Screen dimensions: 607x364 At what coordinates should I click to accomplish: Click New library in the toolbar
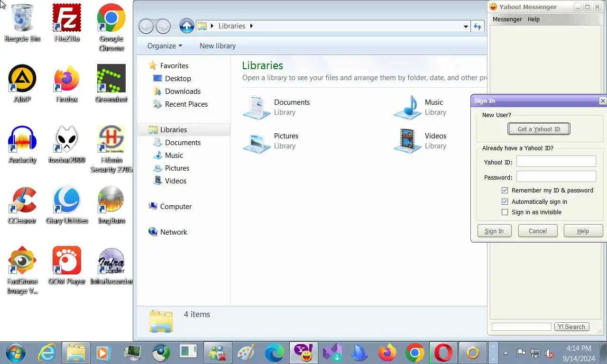coord(218,46)
